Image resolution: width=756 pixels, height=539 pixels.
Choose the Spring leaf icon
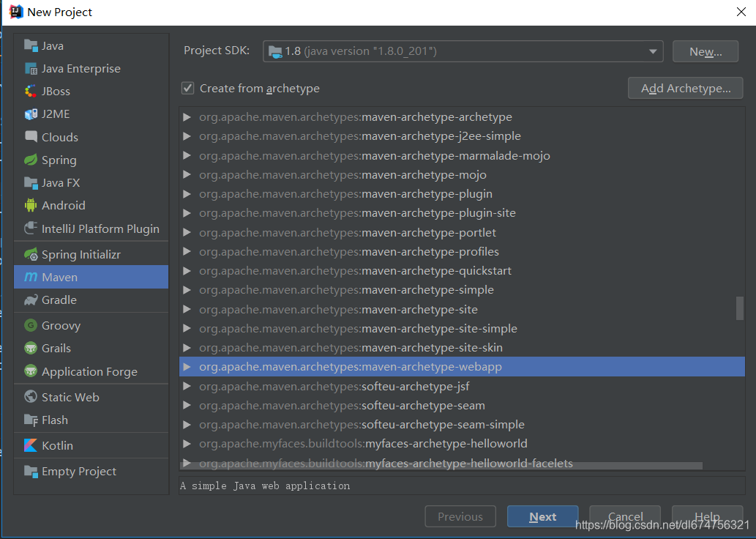click(31, 160)
